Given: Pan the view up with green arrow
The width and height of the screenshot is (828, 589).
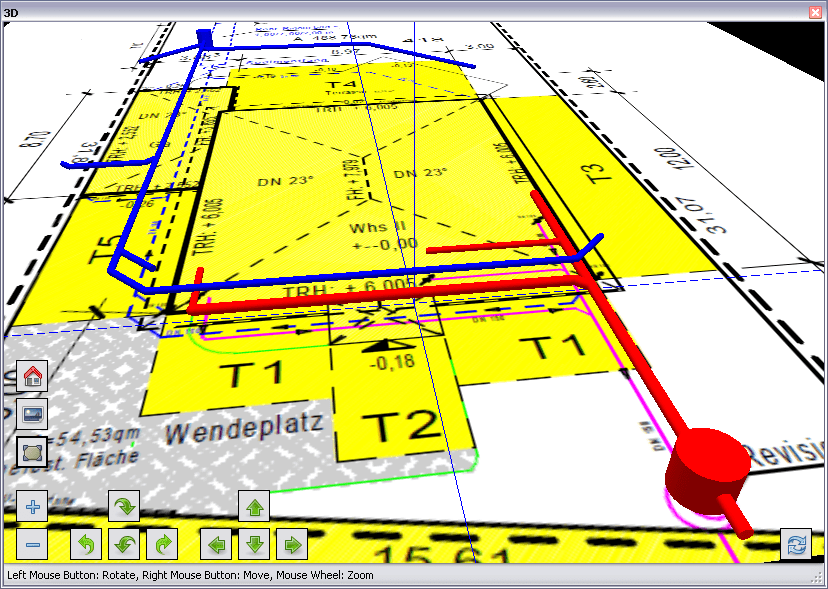Looking at the screenshot, I should 254,506.
